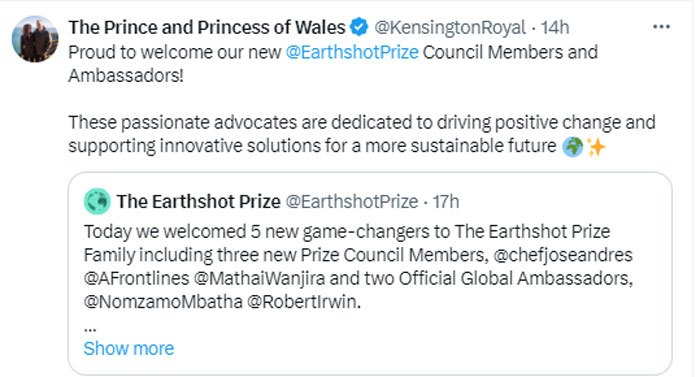Click the @AFrontlines mention
700x377 pixels.
point(137,278)
